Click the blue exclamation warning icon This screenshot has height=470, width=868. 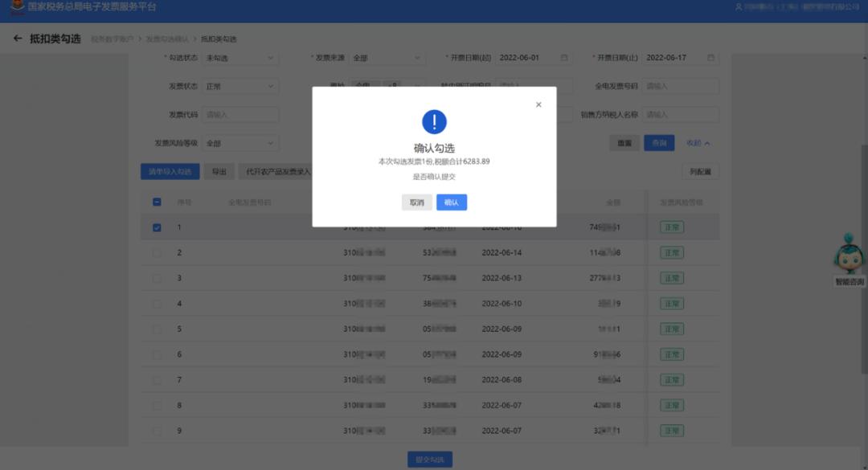click(x=434, y=122)
